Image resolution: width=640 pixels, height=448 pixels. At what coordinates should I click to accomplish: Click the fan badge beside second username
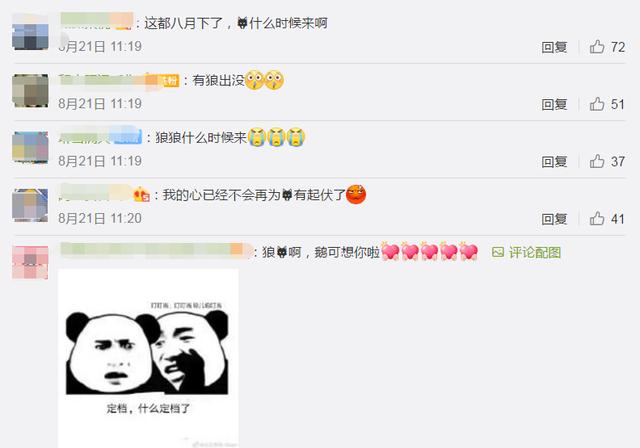[x=169, y=81]
